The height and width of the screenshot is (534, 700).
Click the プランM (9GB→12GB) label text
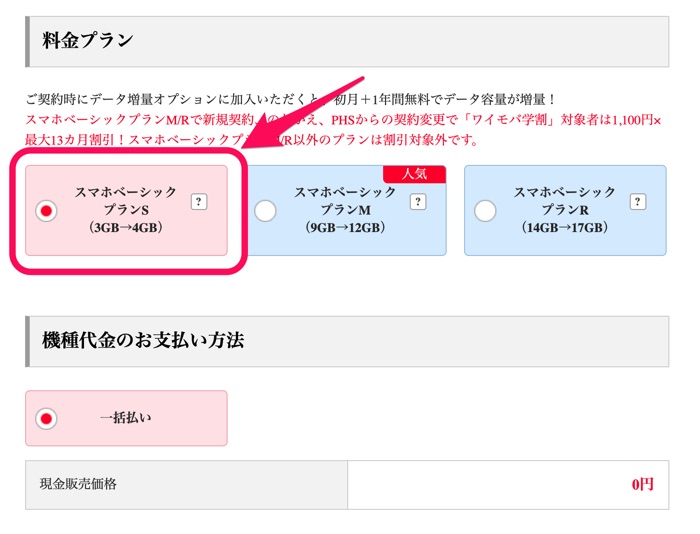345,210
